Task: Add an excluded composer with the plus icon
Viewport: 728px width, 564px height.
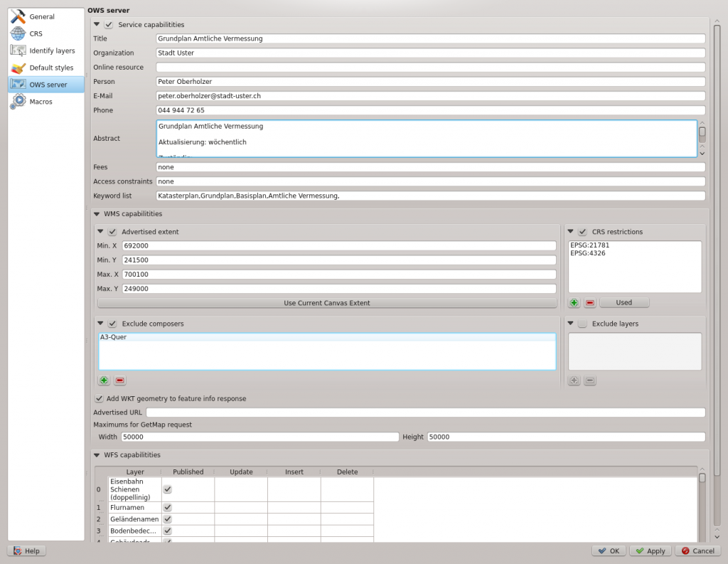Action: click(x=103, y=380)
